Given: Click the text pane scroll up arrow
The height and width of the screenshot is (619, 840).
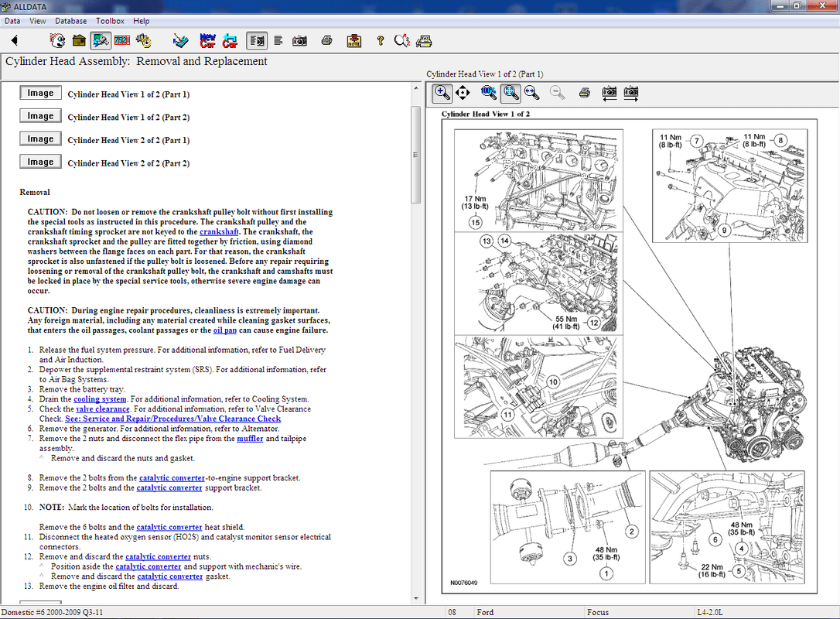Looking at the screenshot, I should (416, 88).
